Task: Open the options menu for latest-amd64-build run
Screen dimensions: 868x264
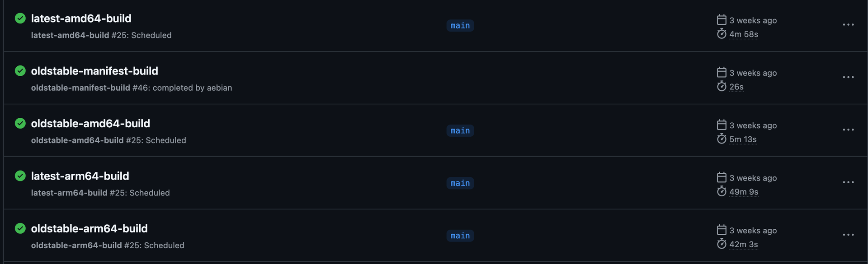Action: click(848, 25)
